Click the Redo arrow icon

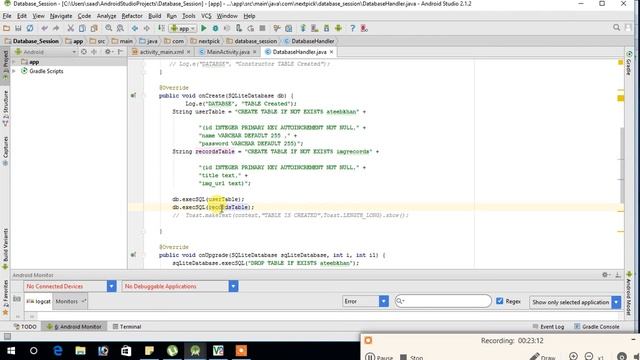[56, 28]
